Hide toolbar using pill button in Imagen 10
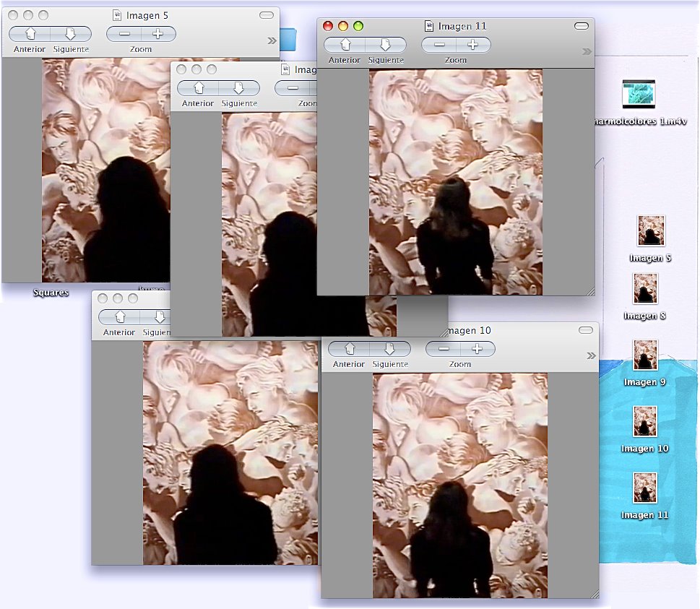This screenshot has width=700, height=609. (x=586, y=329)
